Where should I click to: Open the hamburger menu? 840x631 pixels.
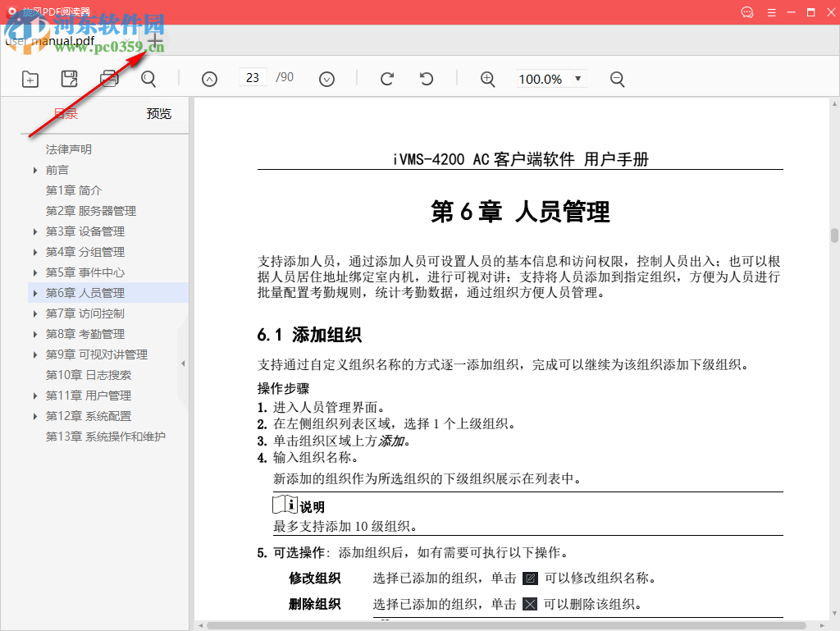pyautogui.click(x=772, y=12)
